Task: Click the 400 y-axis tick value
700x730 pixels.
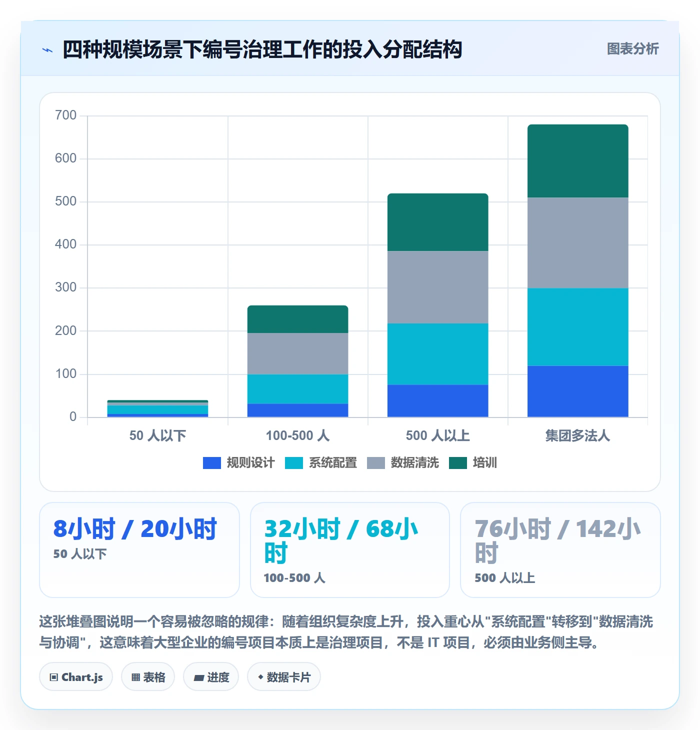Action: (66, 244)
